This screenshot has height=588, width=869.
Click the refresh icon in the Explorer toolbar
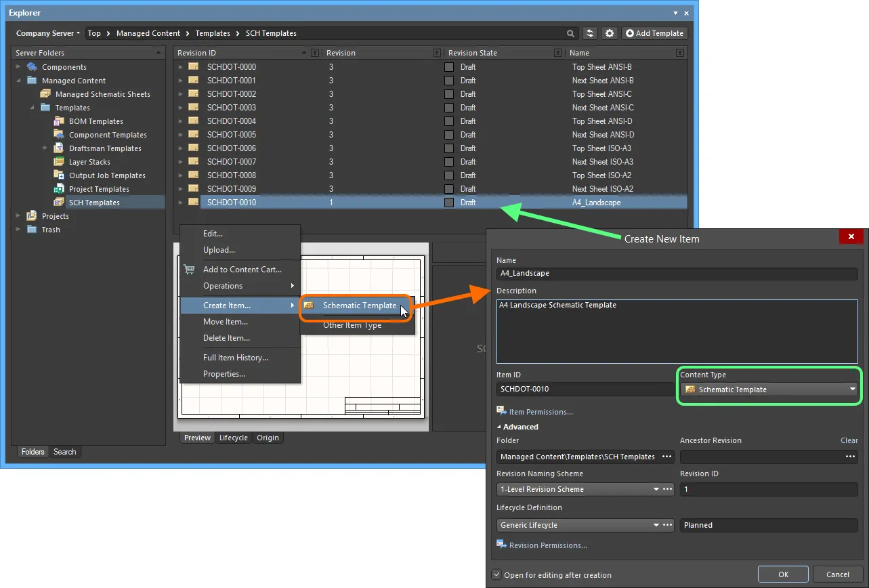pos(590,33)
